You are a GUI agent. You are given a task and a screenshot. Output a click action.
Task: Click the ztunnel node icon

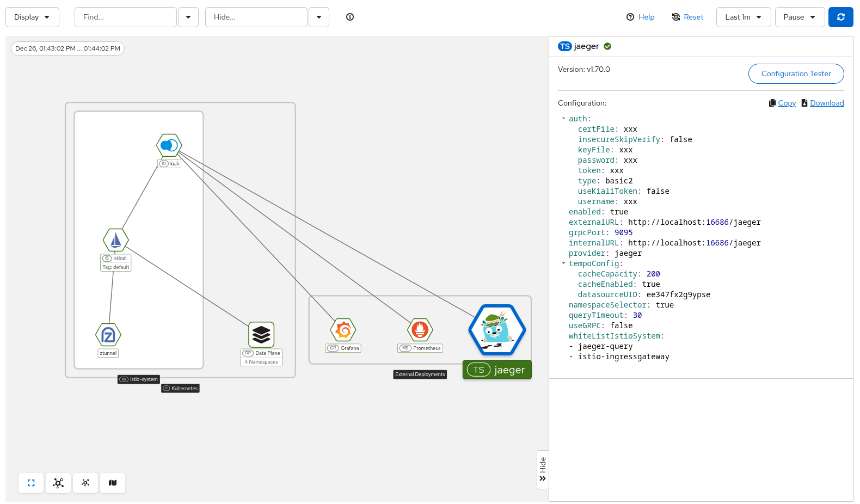click(108, 335)
